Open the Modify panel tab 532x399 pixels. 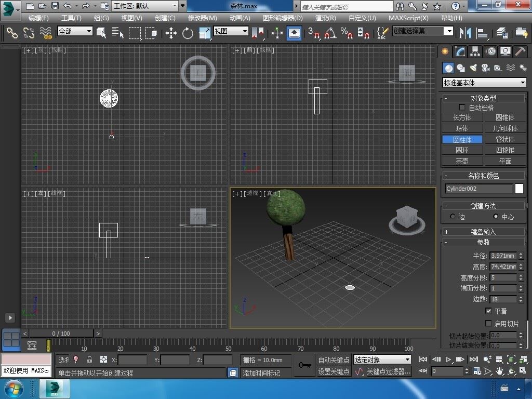[x=460, y=51]
